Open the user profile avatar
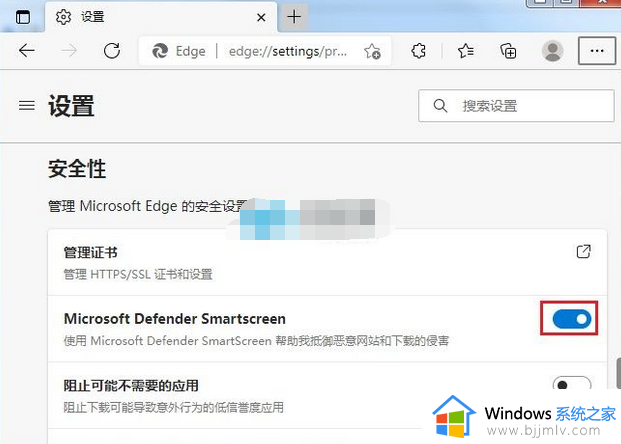This screenshot has height=444, width=621. pos(552,51)
